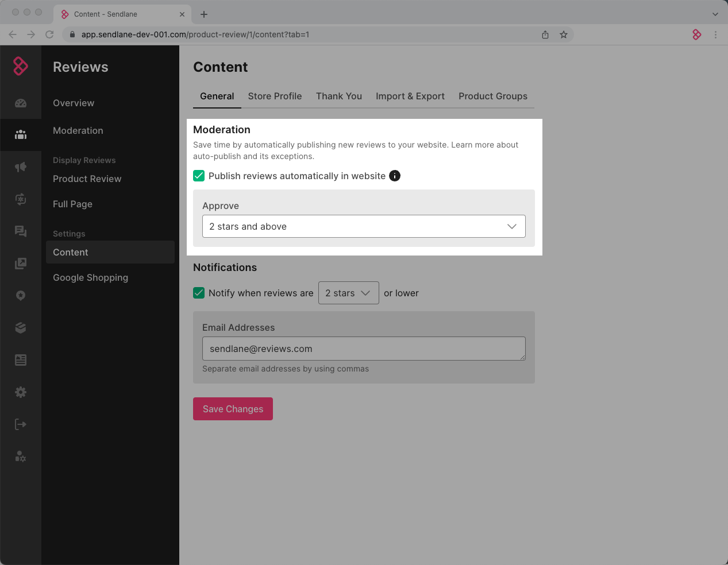Click the Display Reviews section label

point(84,160)
